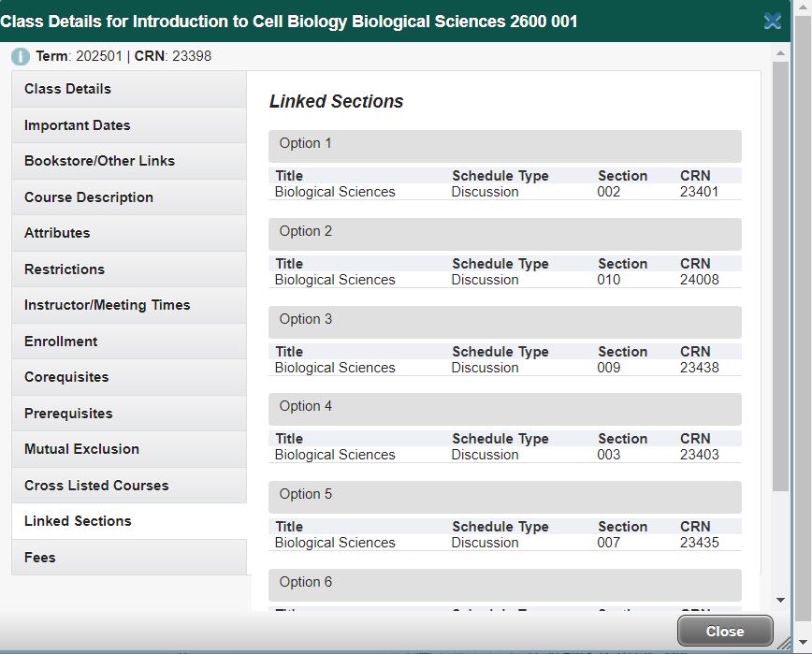Open the Corequisites tab
Screen dimensions: 812x654
click(129, 377)
